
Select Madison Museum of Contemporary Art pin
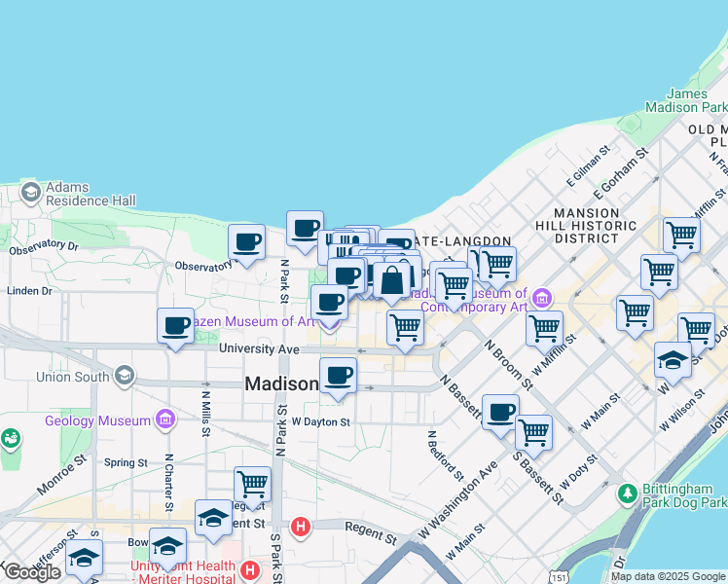[542, 296]
